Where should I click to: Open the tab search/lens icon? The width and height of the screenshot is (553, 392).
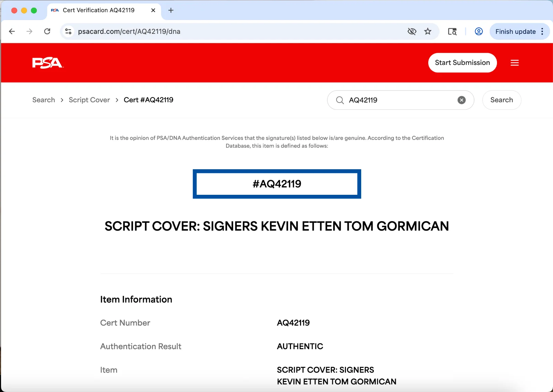(452, 31)
